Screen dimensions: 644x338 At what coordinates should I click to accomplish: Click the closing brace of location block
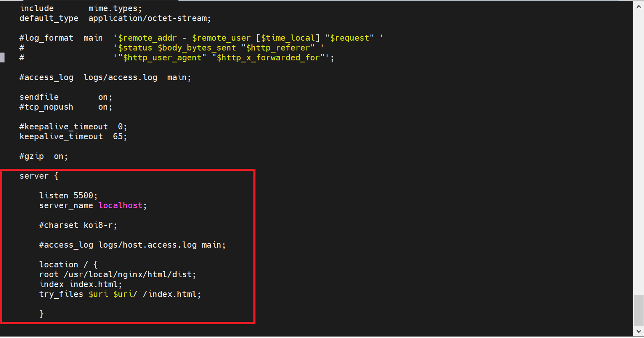click(x=41, y=314)
